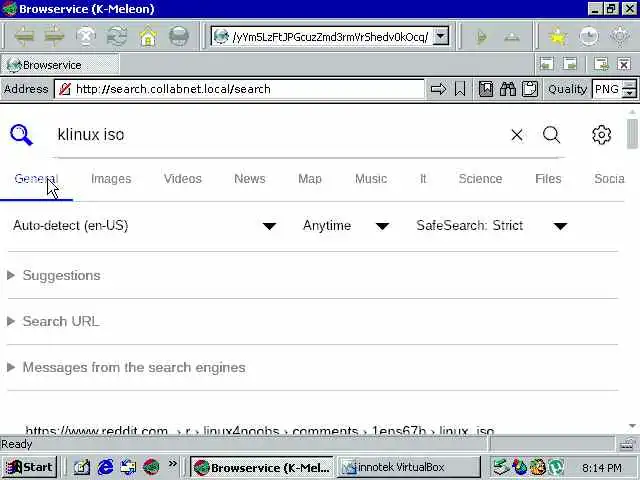
Task: Clear the search query with the X icon
Action: coord(517,135)
